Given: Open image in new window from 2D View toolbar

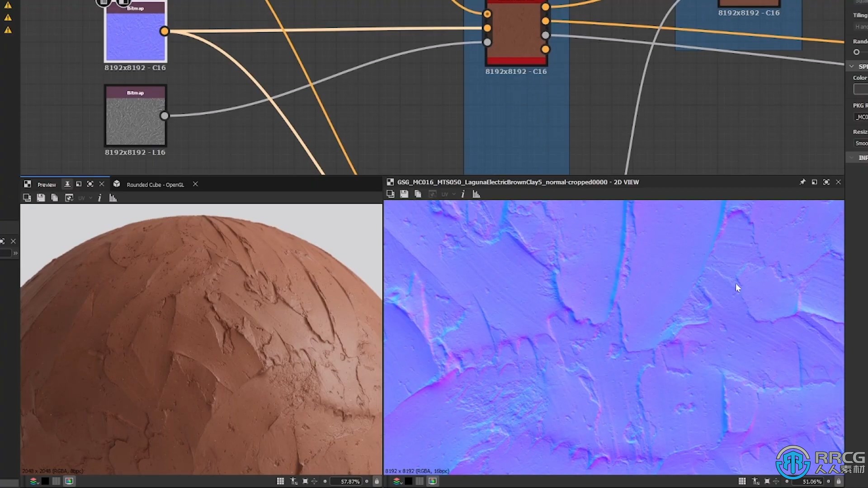Looking at the screenshot, I should point(391,194).
